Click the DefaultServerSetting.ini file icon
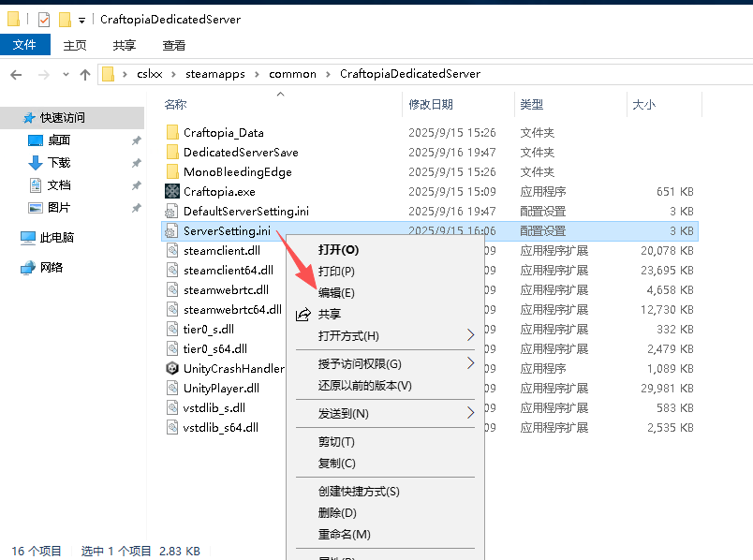The height and width of the screenshot is (560, 753). [172, 212]
